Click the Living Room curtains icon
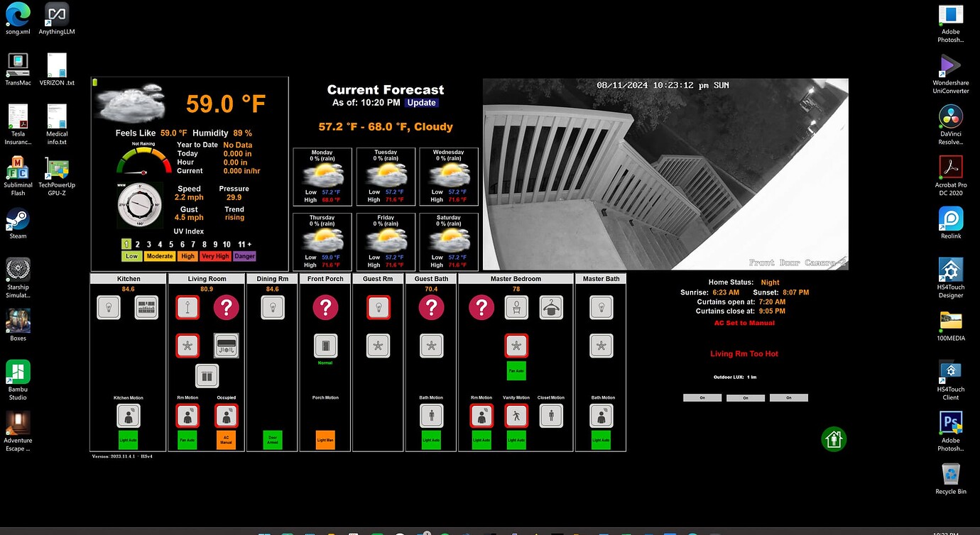 [207, 376]
